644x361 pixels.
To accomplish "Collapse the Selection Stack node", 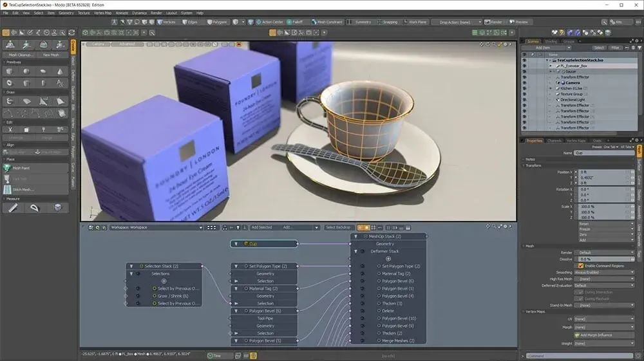I will point(133,266).
